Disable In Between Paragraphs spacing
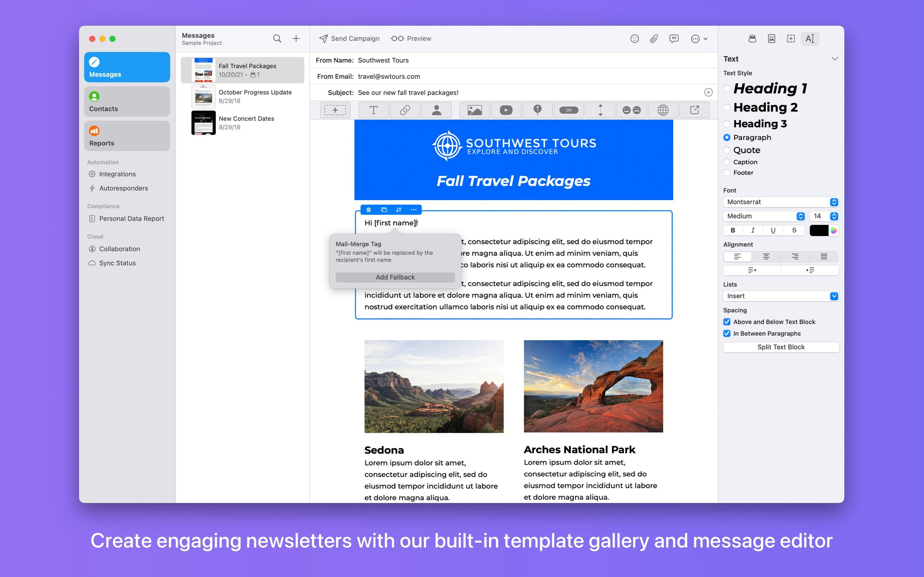This screenshot has width=924, height=577. coord(727,333)
